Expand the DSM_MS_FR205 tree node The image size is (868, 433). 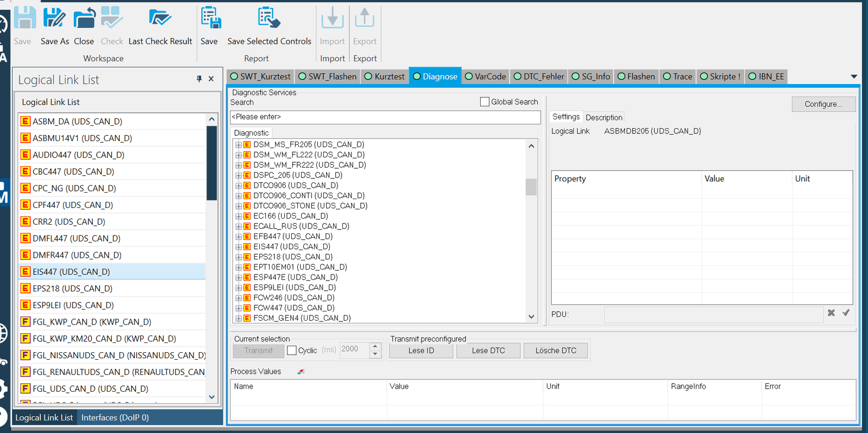click(238, 145)
